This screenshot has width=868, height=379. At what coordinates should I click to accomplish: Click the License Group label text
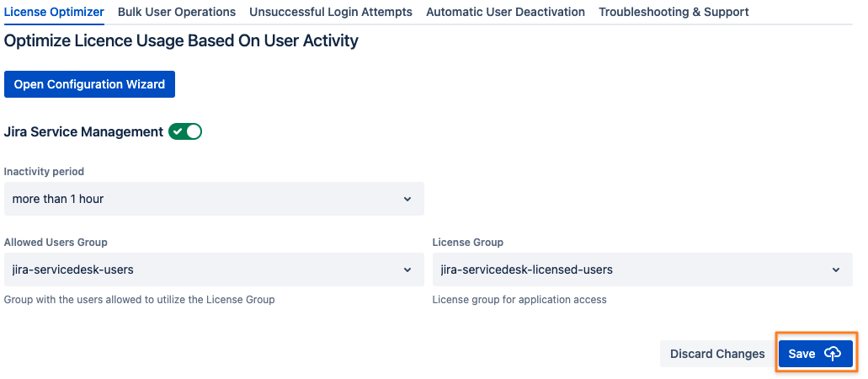[x=468, y=243]
